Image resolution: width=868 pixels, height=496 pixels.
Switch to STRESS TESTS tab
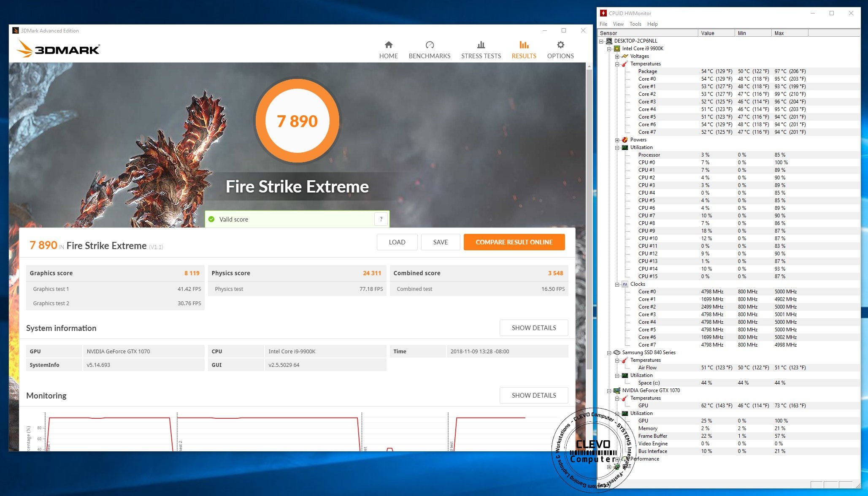(x=481, y=50)
